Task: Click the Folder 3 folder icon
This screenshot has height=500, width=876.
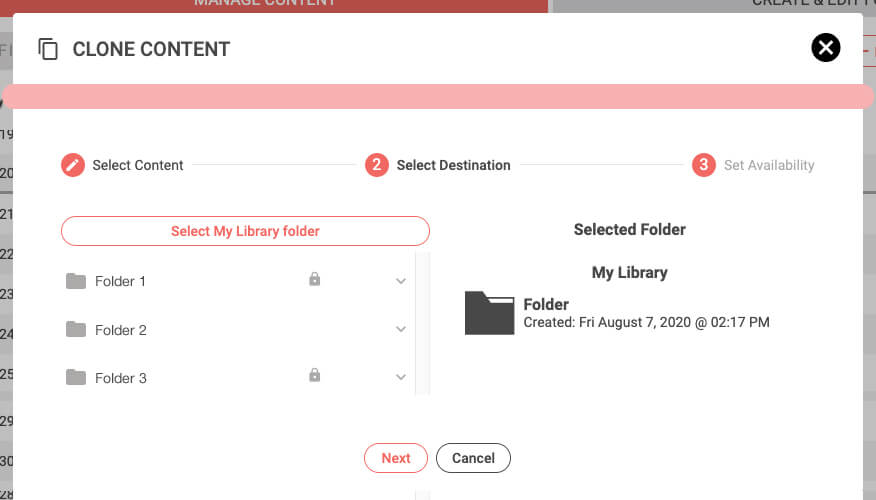Action: [x=76, y=378]
